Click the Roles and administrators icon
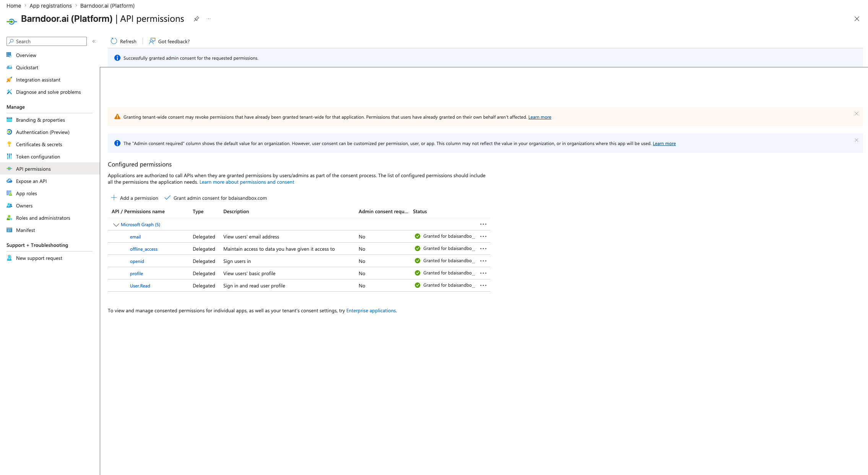 (x=9, y=218)
